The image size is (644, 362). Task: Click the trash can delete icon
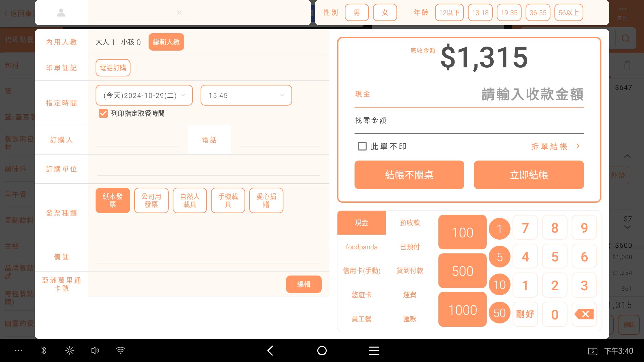point(627,66)
